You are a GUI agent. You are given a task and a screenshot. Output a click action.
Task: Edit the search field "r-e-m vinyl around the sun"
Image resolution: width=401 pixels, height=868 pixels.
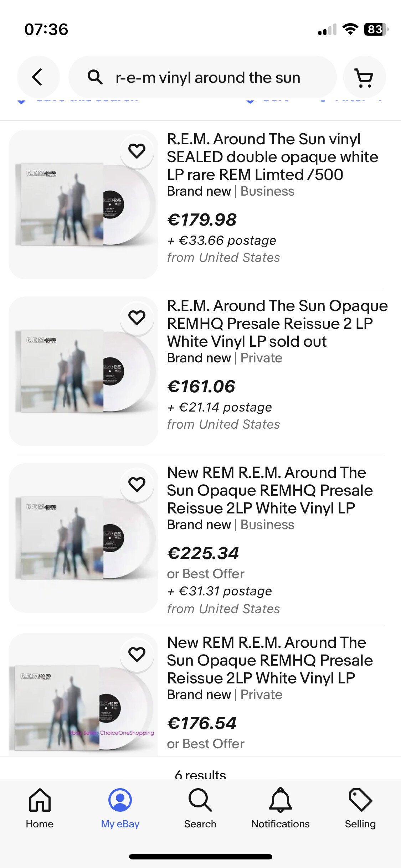(x=208, y=78)
